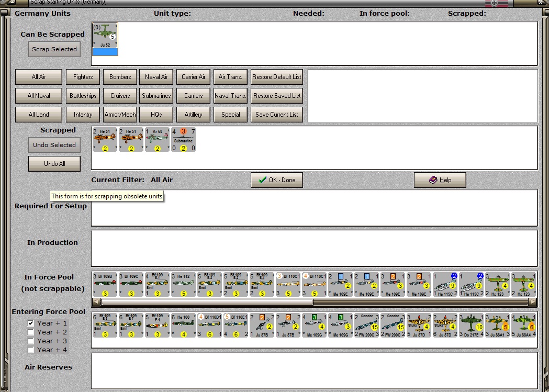Filter by Carriers

tap(193, 96)
